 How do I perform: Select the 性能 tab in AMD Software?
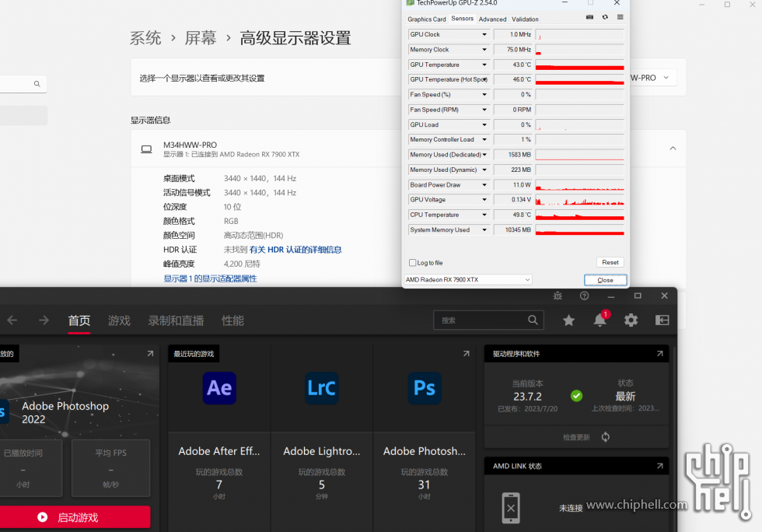pyautogui.click(x=232, y=320)
